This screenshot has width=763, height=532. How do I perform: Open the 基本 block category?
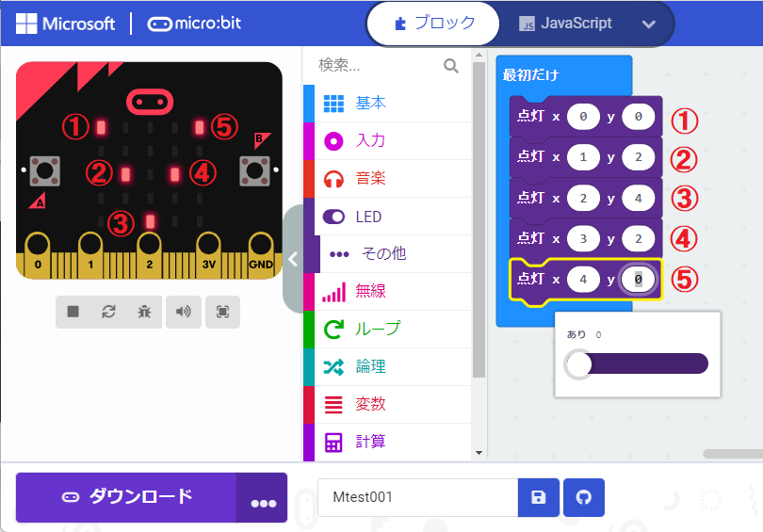pyautogui.click(x=370, y=104)
